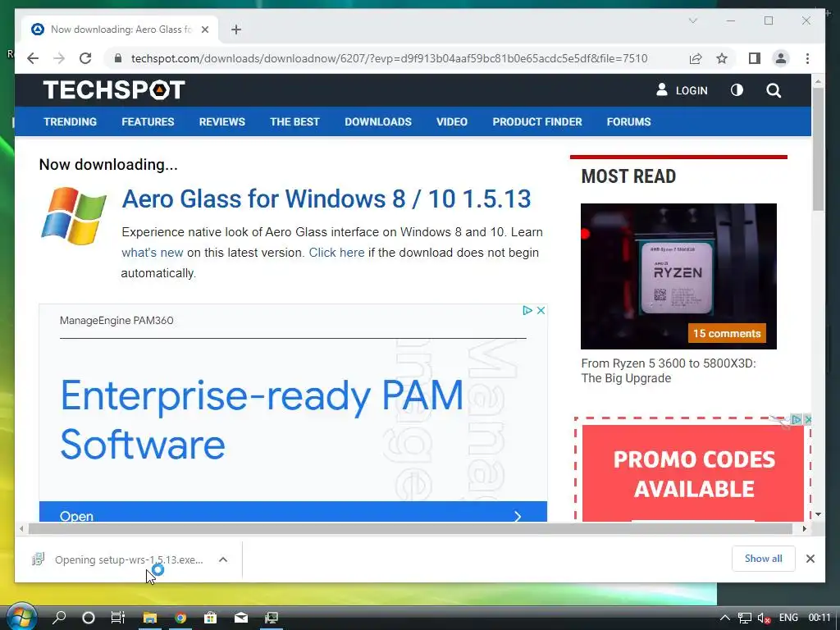Click the ad's Open button
The height and width of the screenshot is (630, 840).
(293, 512)
